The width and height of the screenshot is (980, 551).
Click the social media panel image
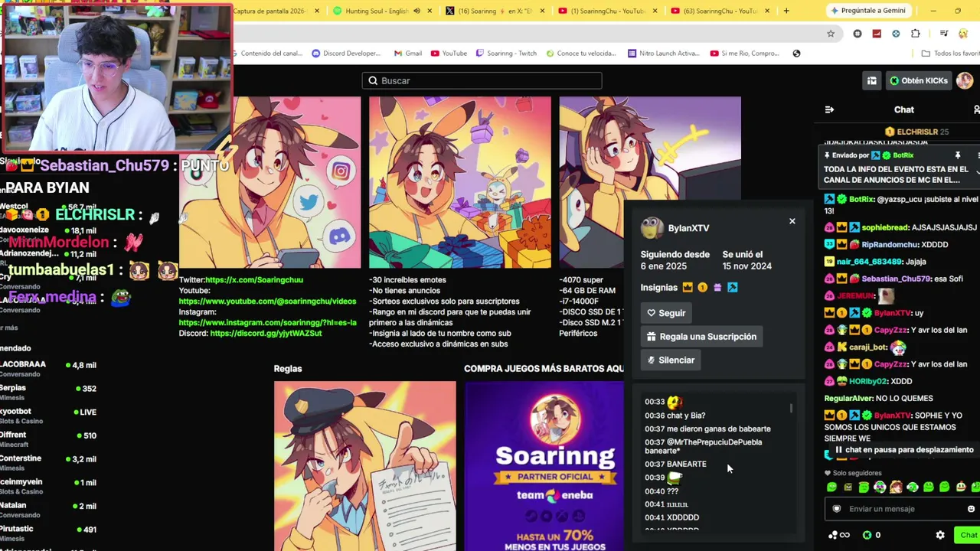pos(269,182)
